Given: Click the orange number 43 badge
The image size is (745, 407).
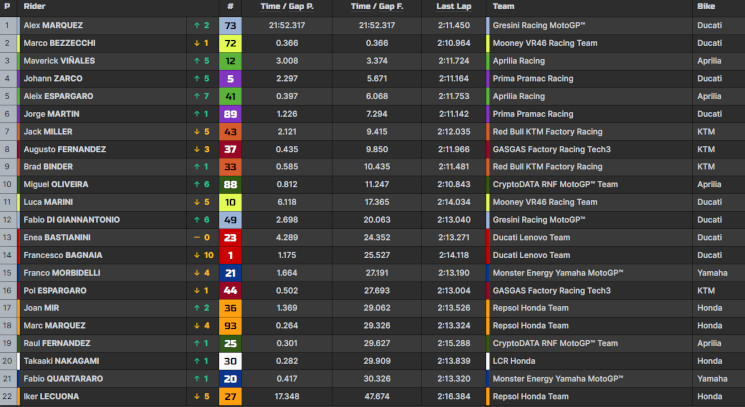Looking at the screenshot, I should [230, 132].
